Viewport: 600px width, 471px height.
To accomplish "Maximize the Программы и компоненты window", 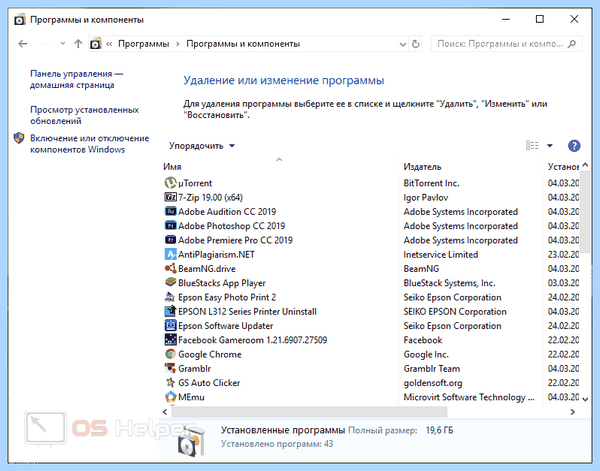I will tap(540, 19).
